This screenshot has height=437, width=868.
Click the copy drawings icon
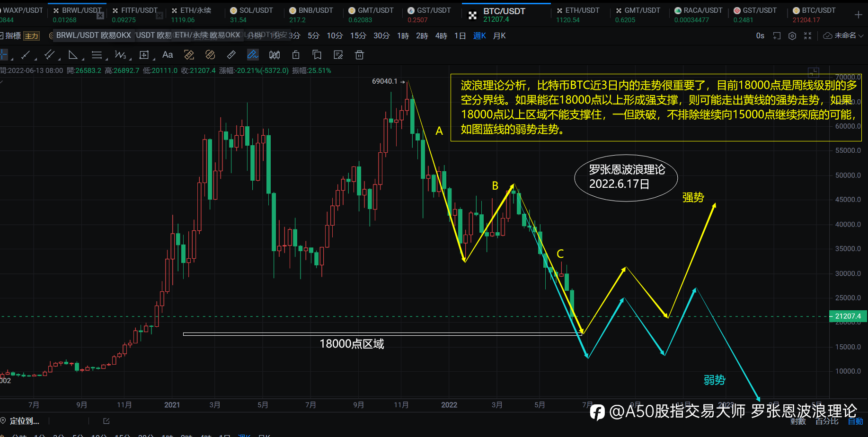click(317, 55)
